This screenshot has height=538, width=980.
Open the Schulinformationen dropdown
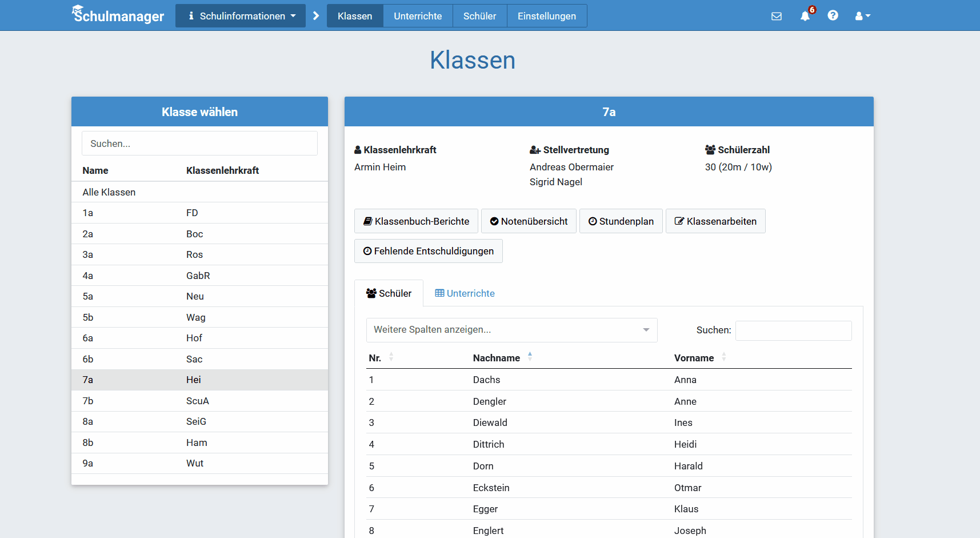click(240, 15)
